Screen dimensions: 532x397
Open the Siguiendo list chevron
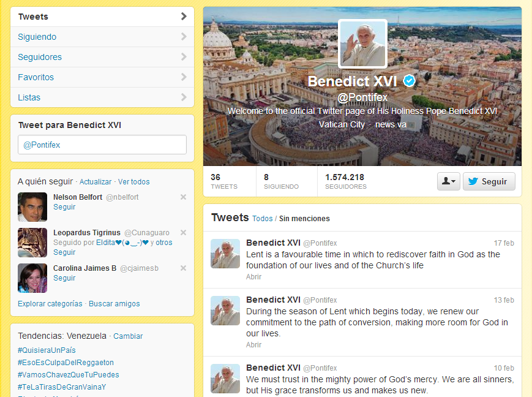(x=184, y=37)
